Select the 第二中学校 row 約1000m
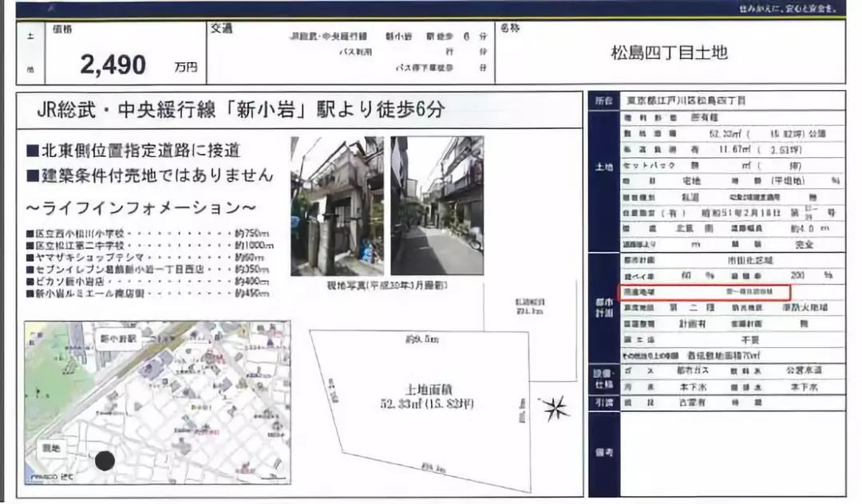This screenshot has height=504, width=862. point(149,246)
